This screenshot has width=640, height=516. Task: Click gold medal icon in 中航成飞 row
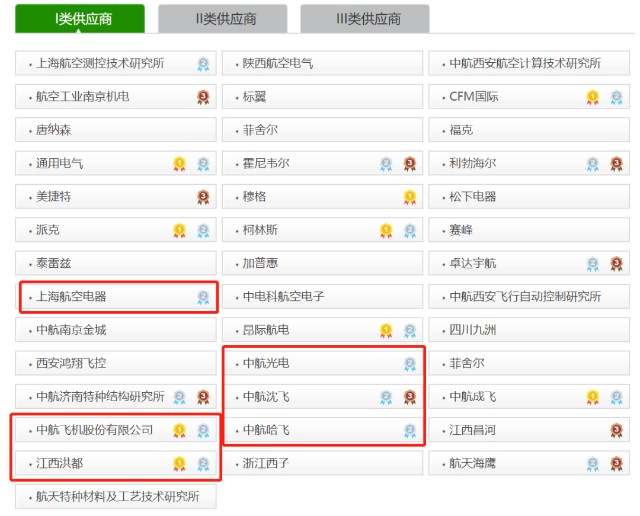pos(593,397)
